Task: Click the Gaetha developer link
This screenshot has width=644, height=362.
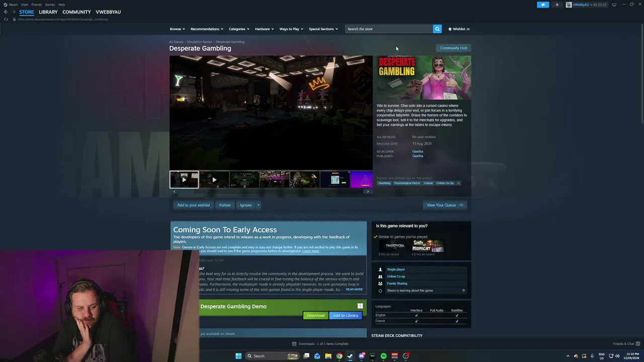Action: [x=418, y=151]
